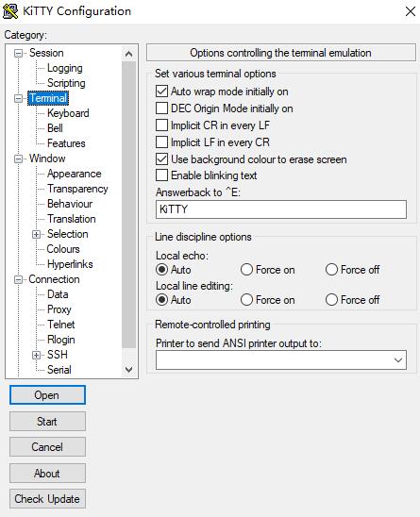Click the category list scroll-down arrow
The image size is (420, 517).
coord(129,370)
